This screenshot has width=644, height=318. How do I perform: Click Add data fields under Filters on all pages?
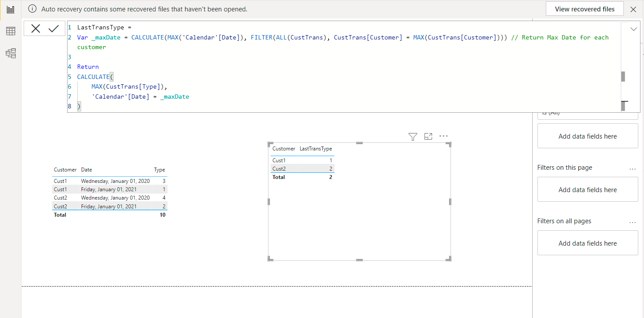587,243
